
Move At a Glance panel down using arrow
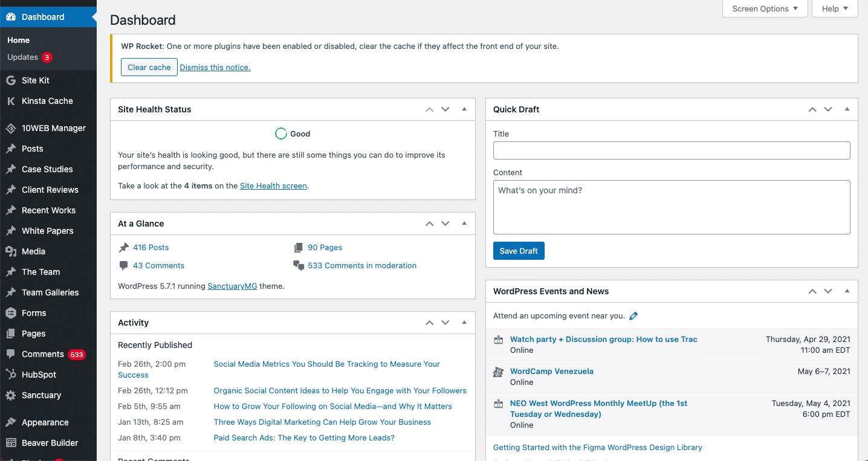pyautogui.click(x=445, y=224)
